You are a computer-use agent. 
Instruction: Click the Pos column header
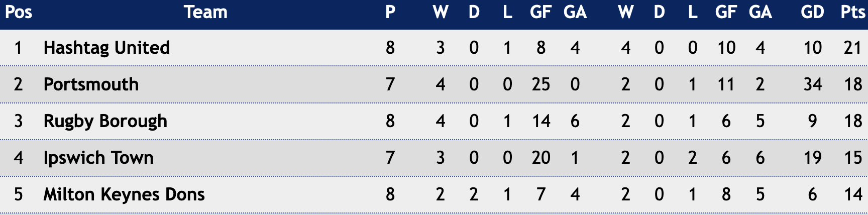19,12
